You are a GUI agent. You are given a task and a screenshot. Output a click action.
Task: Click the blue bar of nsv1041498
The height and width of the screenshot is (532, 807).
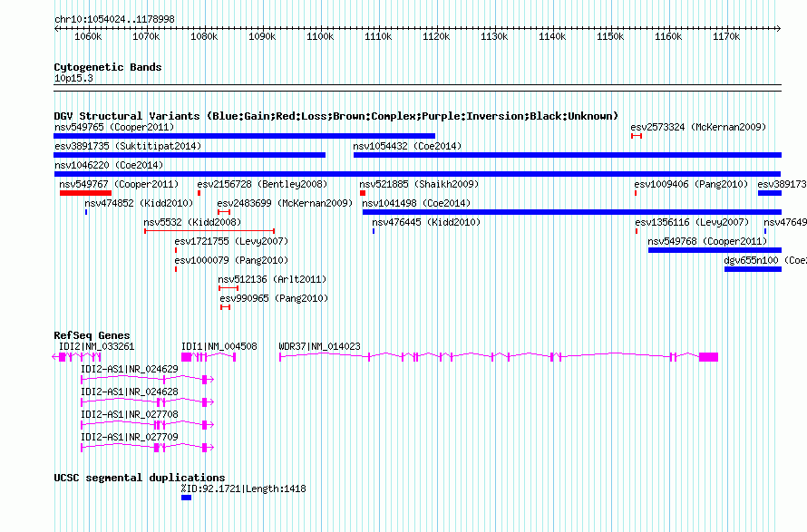point(572,212)
